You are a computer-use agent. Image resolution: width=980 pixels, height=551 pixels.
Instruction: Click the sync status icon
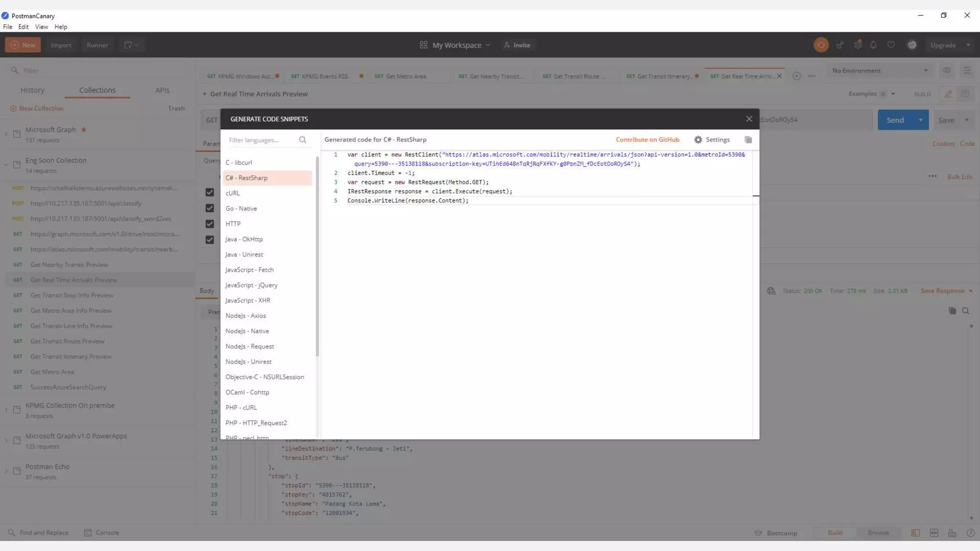[821, 45]
